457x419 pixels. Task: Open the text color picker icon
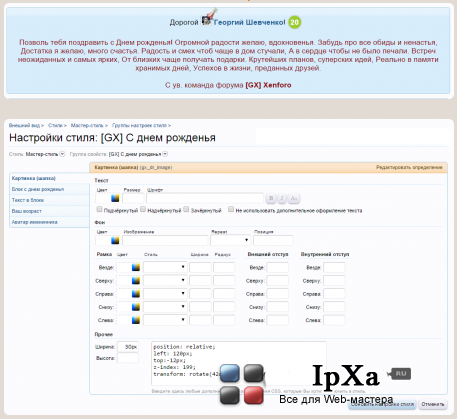pos(115,198)
